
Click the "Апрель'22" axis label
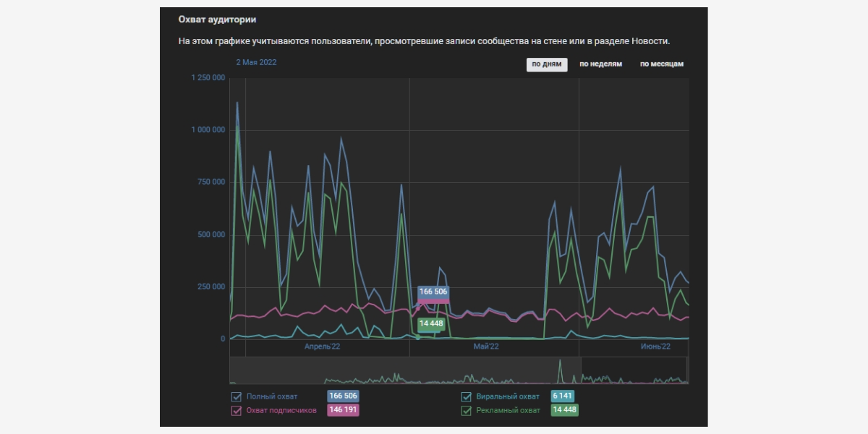(322, 347)
